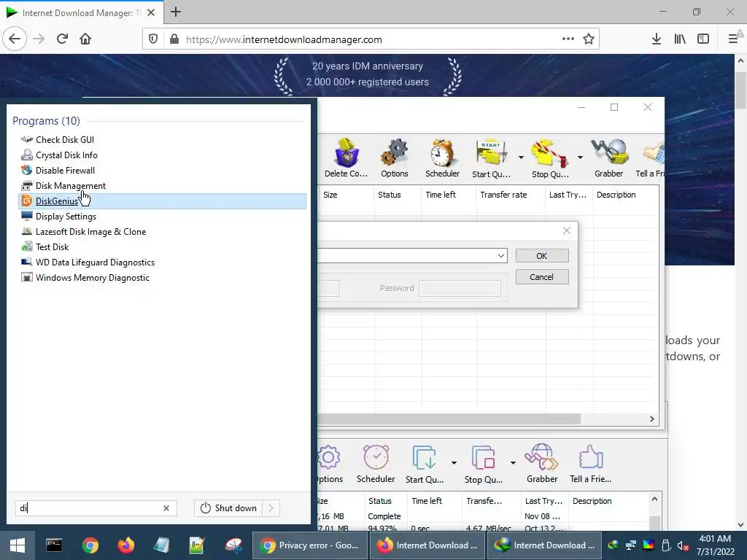Open page actions three-dot menu

(568, 39)
